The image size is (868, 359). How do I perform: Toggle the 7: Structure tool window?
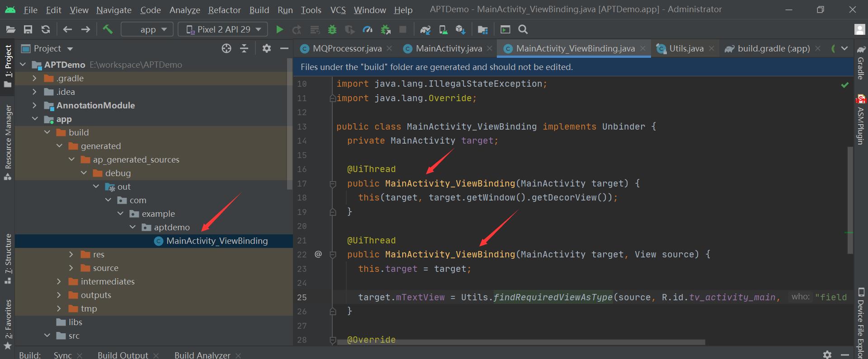click(x=8, y=259)
